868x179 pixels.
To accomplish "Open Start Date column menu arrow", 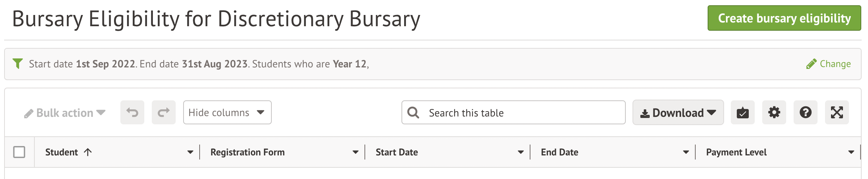I will coord(521,152).
